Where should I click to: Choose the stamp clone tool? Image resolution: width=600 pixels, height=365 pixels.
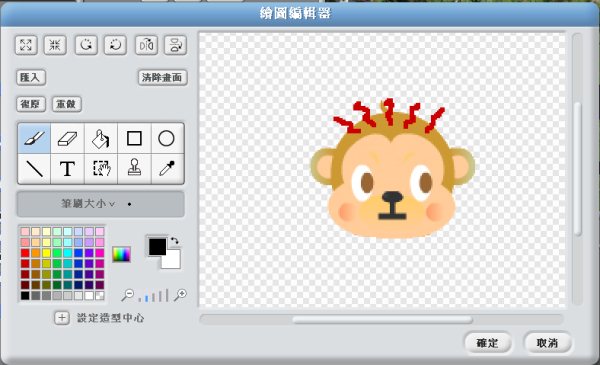pyautogui.click(x=134, y=169)
